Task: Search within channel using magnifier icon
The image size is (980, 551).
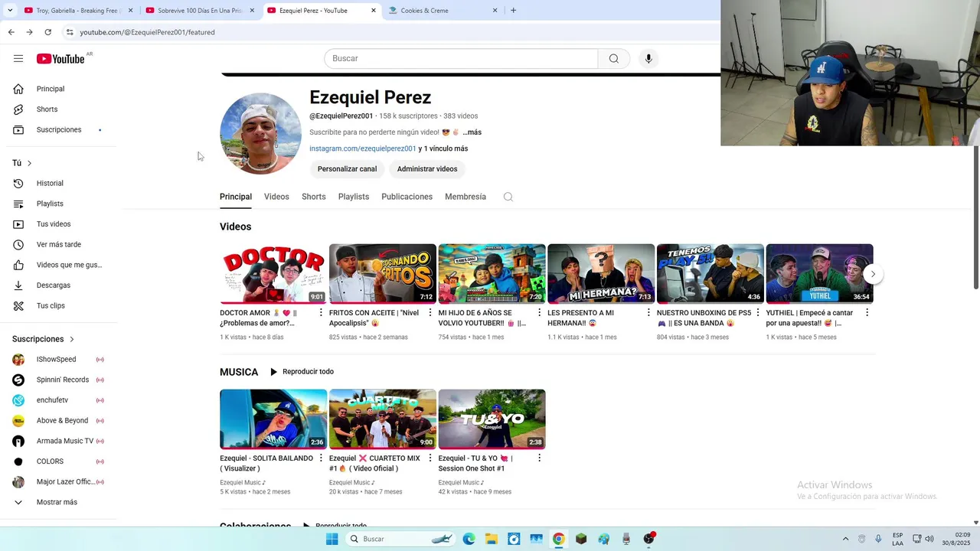Action: (x=508, y=197)
